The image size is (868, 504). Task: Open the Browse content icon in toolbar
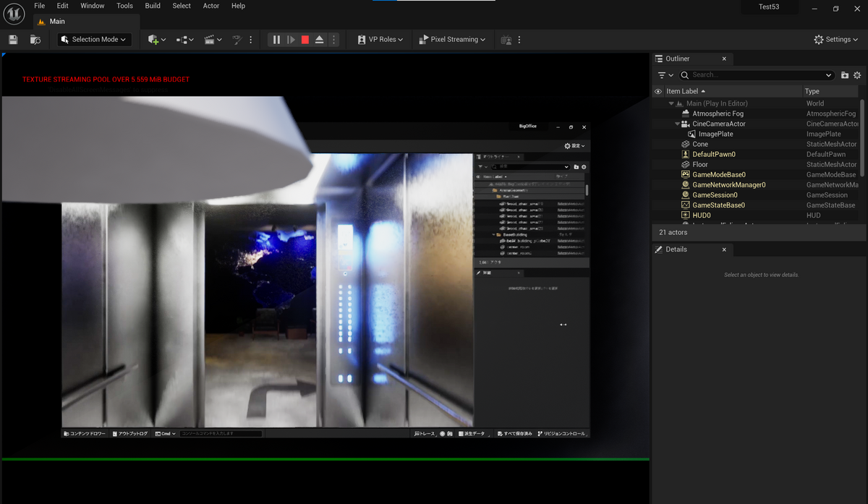click(35, 40)
